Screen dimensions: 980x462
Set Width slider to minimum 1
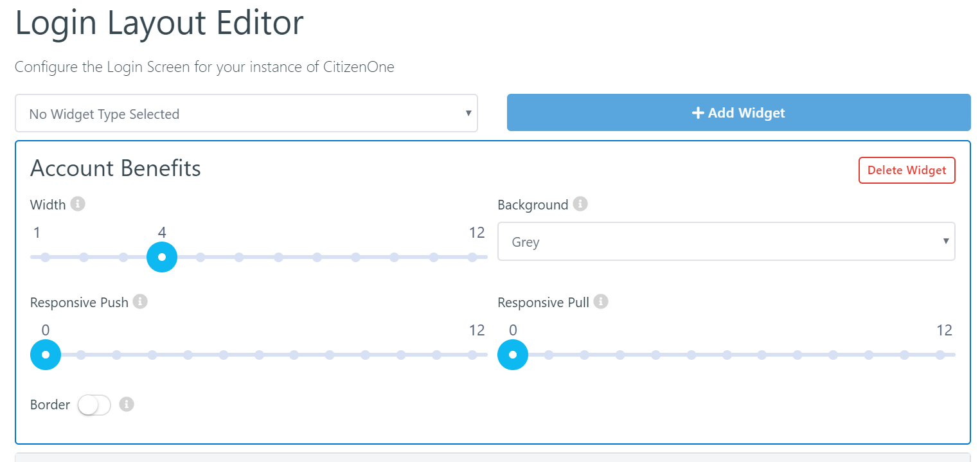point(45,257)
